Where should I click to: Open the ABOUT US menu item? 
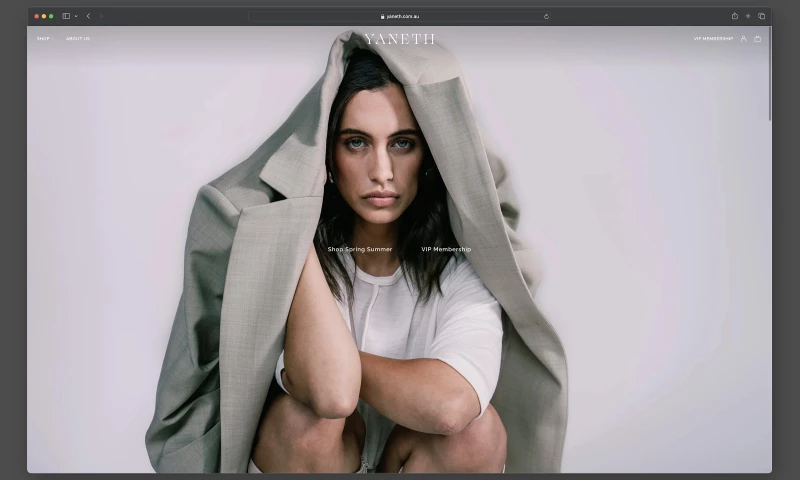coord(78,39)
